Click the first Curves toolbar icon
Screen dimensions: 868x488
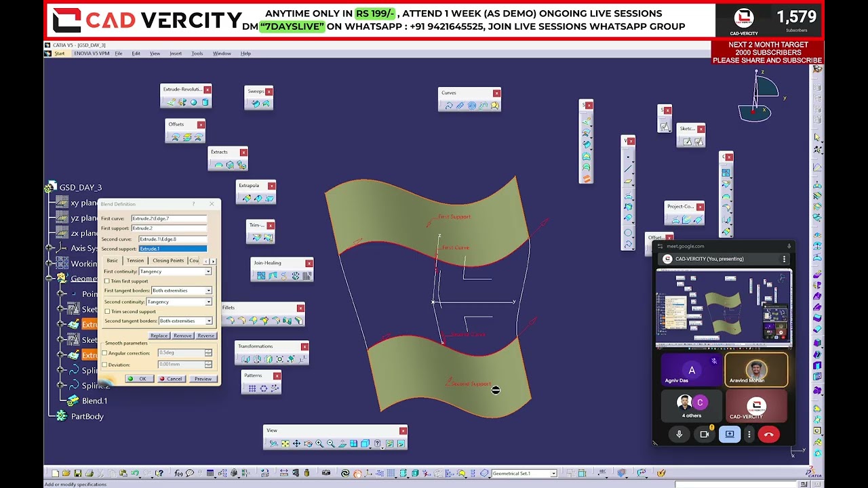(x=448, y=106)
